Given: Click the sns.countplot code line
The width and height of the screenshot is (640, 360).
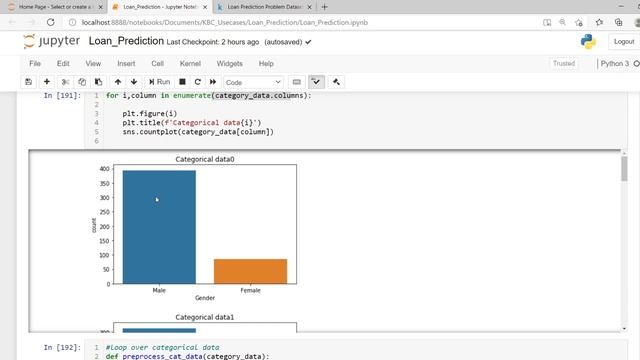Looking at the screenshot, I should coord(198,132).
